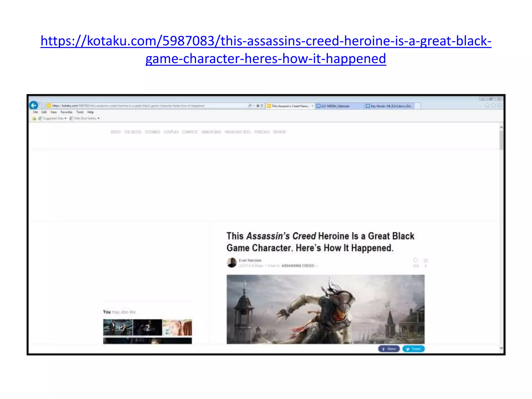Screen dimensions: 532x399
Task: Open the COSPLAY section link
Action: [171, 132]
